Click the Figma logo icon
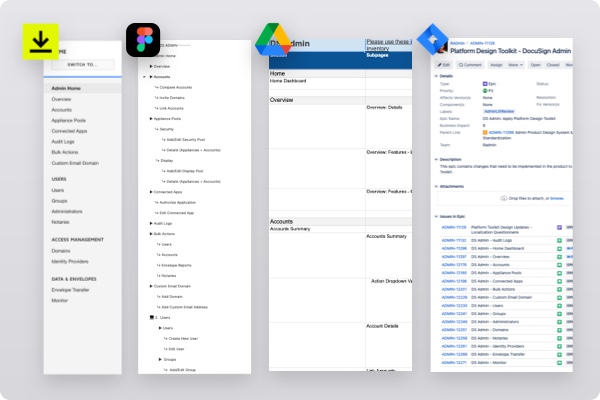 click(x=143, y=43)
